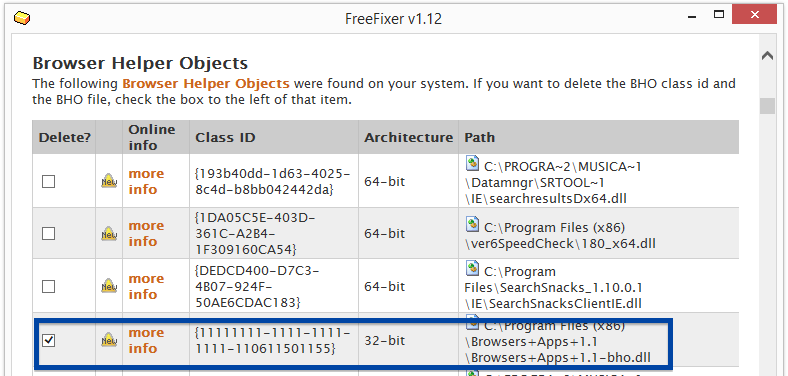Open more info for the 193b40dd class ID
This screenshot has width=788, height=376.
click(x=146, y=181)
